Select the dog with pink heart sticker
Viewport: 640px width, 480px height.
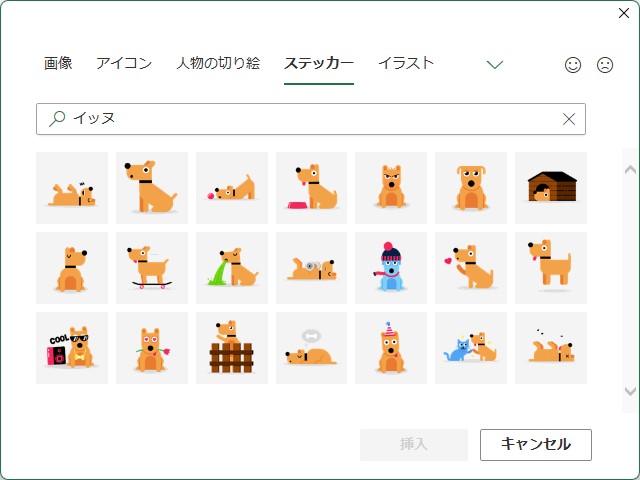coord(471,268)
